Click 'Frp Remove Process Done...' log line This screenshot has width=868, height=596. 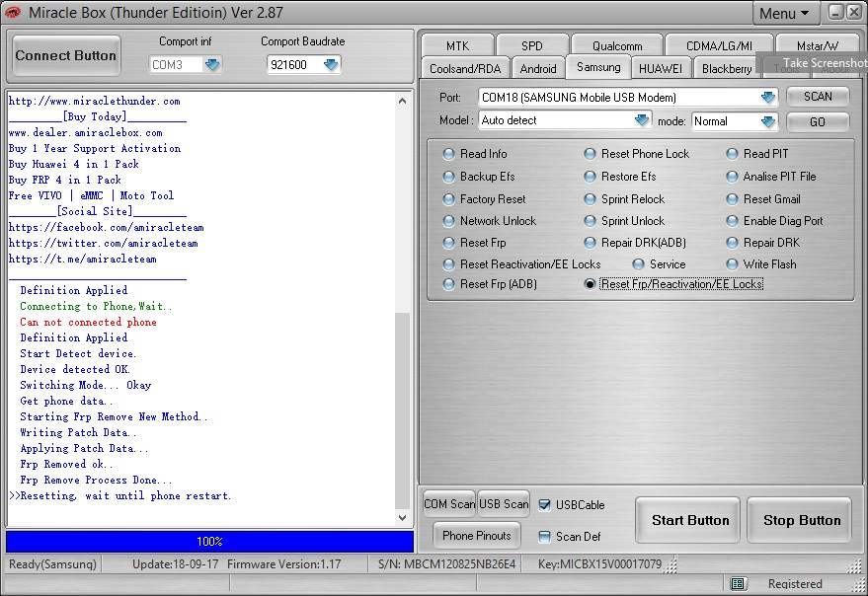pyautogui.click(x=96, y=480)
